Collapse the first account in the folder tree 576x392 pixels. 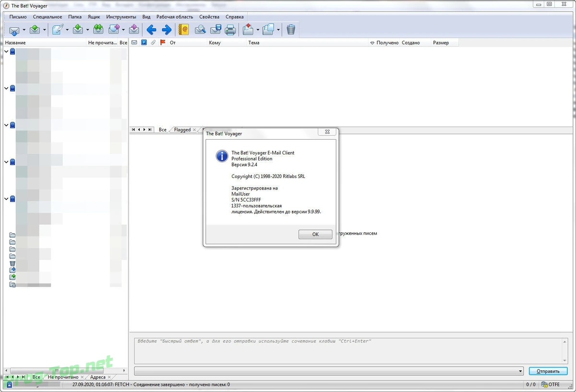click(x=6, y=51)
